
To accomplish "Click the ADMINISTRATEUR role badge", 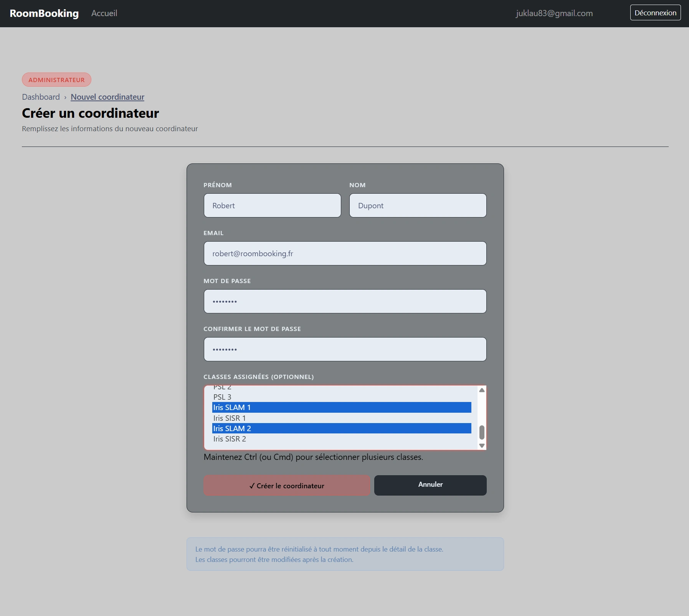I will [56, 79].
